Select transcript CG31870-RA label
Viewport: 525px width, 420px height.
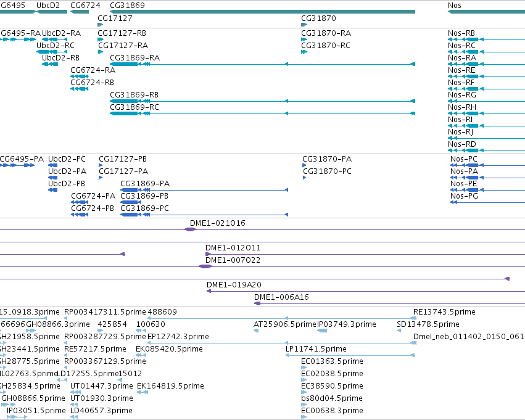click(326, 33)
